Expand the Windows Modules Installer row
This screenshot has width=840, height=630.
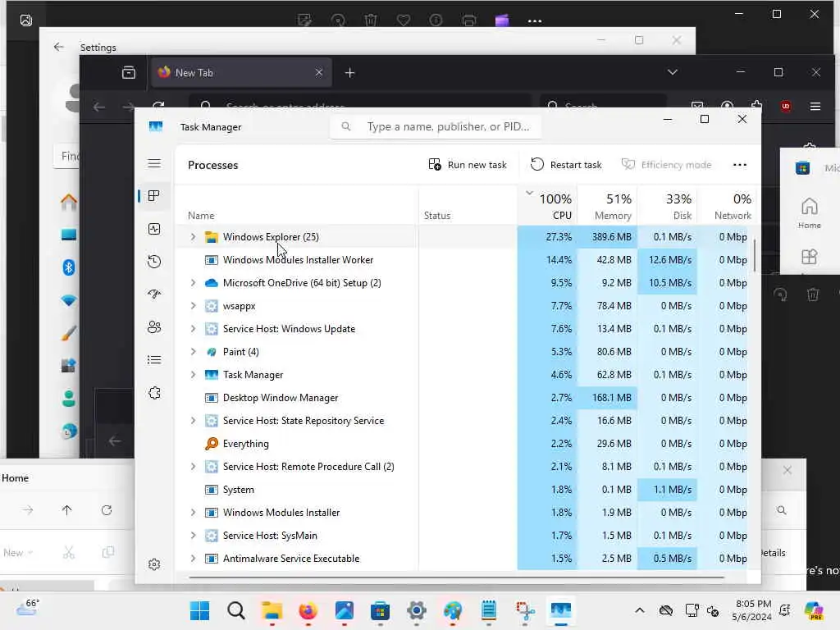pos(193,513)
